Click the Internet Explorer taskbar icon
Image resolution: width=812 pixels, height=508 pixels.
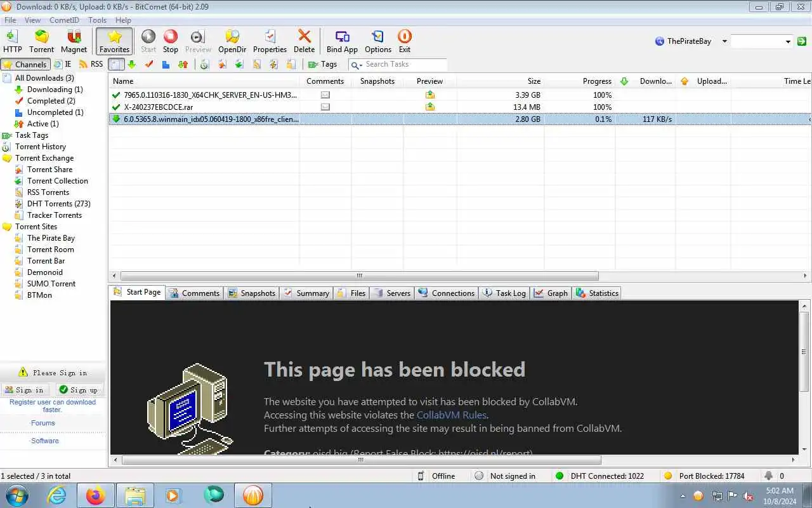tap(56, 495)
